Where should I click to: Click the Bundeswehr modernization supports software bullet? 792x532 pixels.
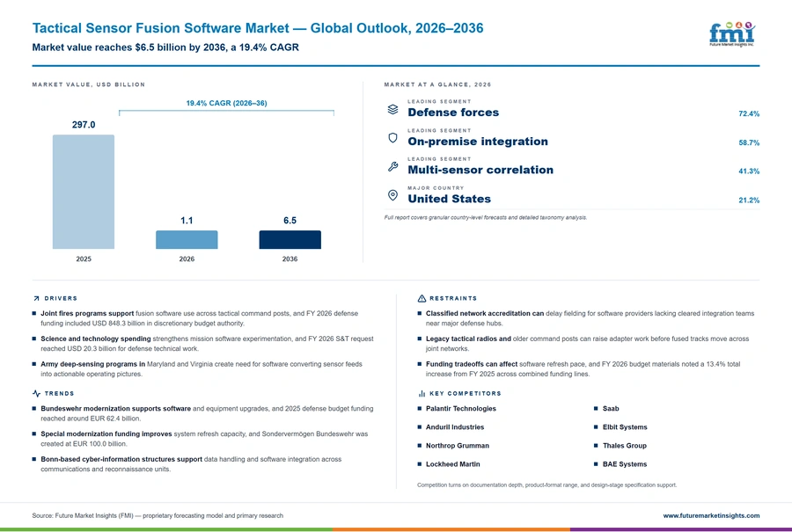click(202, 413)
